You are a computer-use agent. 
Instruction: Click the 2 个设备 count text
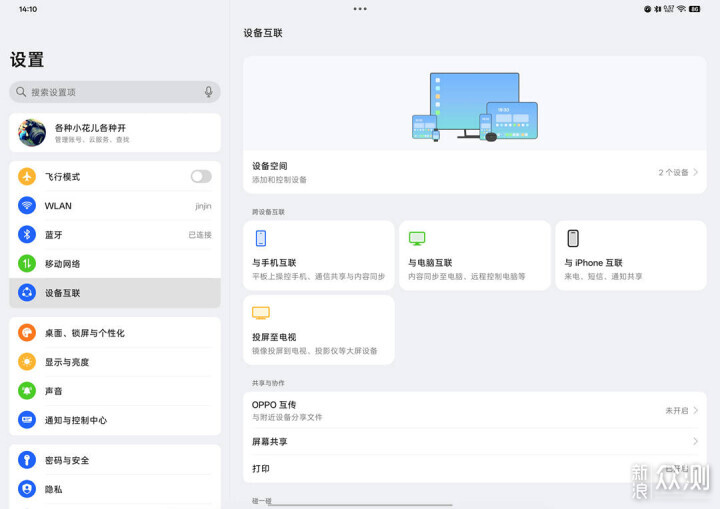[x=673, y=172]
